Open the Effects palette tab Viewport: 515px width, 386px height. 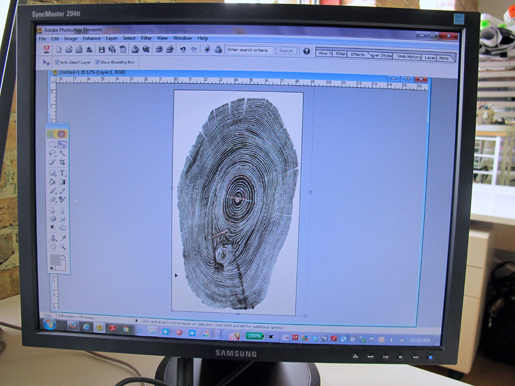(358, 54)
